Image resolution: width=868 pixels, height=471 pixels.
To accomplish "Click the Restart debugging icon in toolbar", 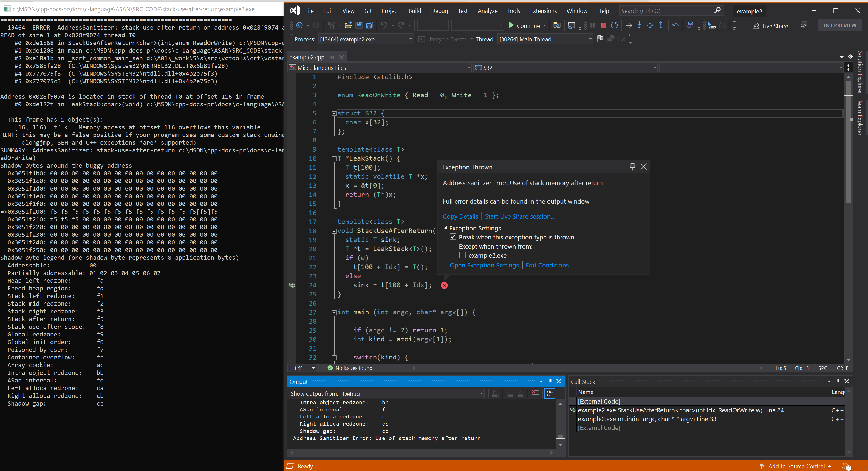I will coord(614,25).
